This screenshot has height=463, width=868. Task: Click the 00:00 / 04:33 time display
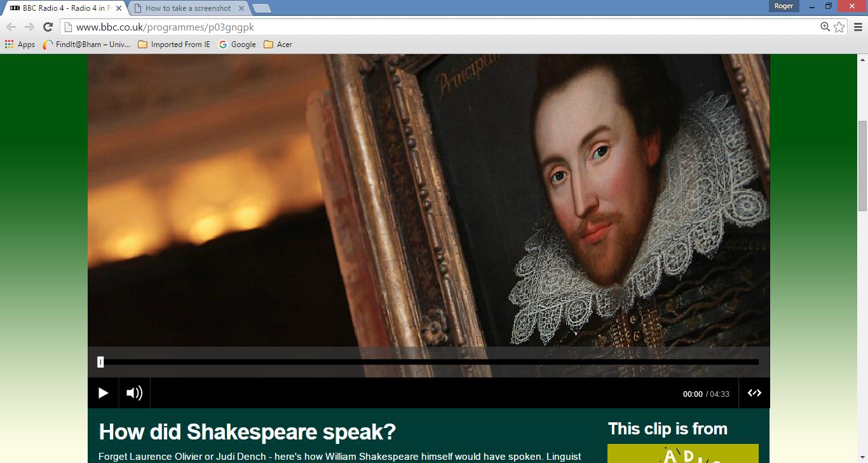[x=706, y=394]
